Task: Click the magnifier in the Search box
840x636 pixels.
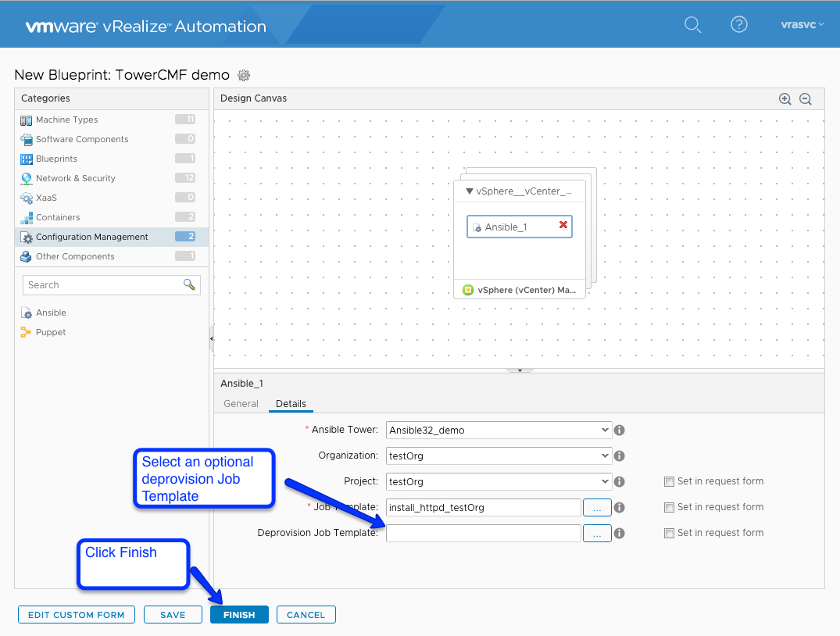Action: pos(189,284)
